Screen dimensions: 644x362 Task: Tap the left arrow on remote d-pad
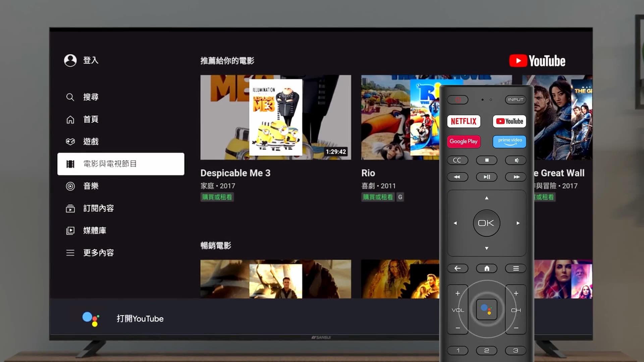click(x=455, y=223)
